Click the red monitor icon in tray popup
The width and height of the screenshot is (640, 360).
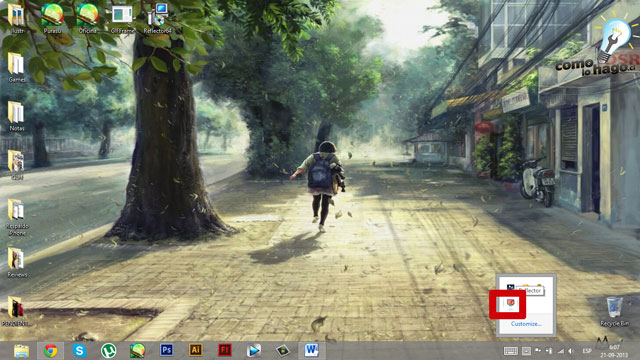point(511,302)
